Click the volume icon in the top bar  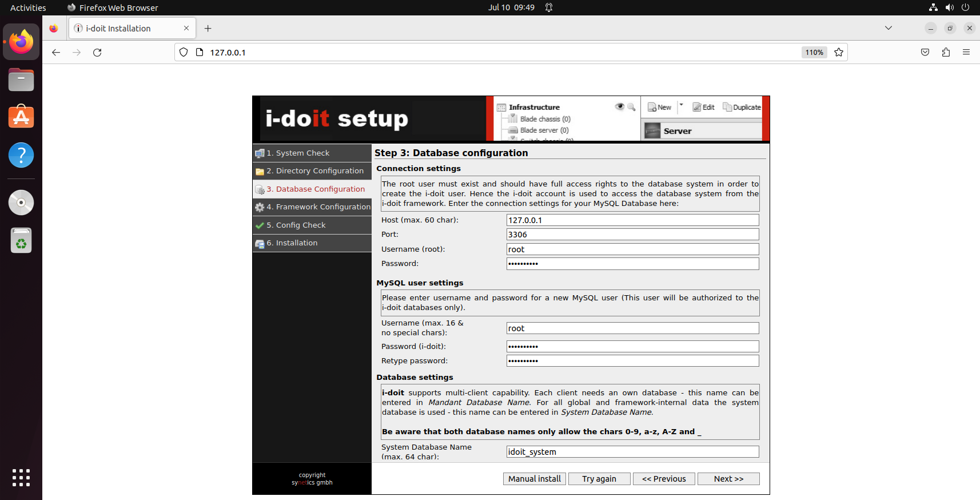point(949,7)
